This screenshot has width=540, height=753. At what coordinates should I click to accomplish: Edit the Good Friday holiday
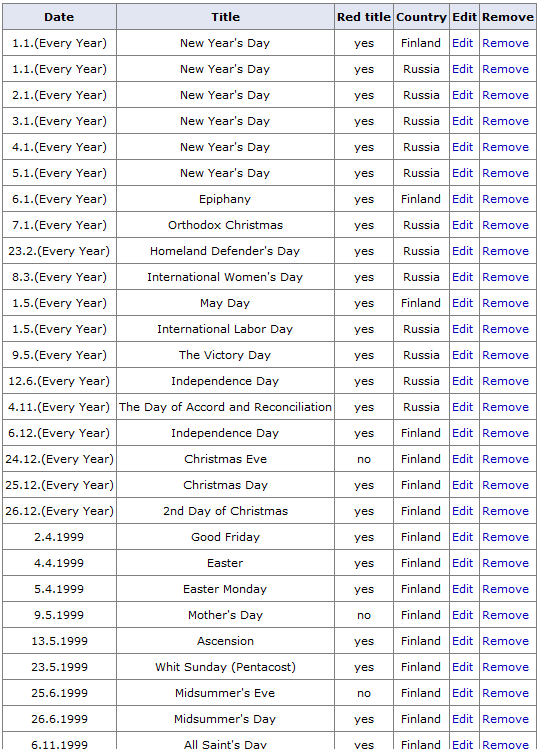tap(462, 537)
